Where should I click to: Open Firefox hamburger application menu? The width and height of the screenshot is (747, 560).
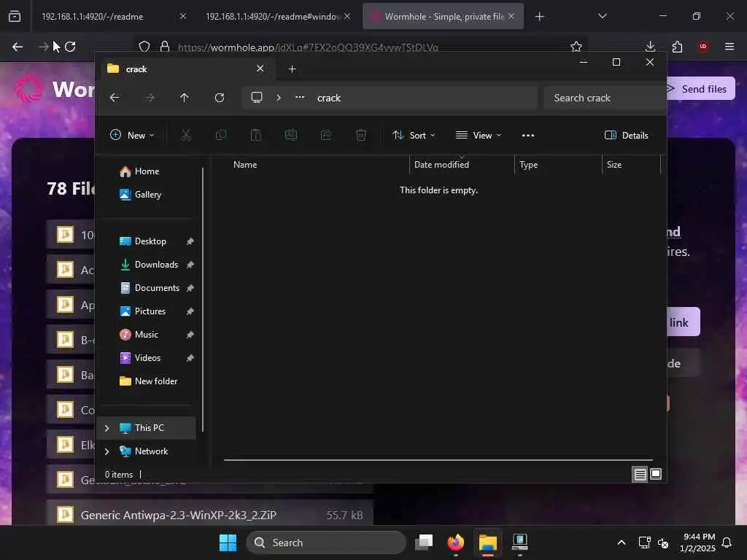point(729,47)
